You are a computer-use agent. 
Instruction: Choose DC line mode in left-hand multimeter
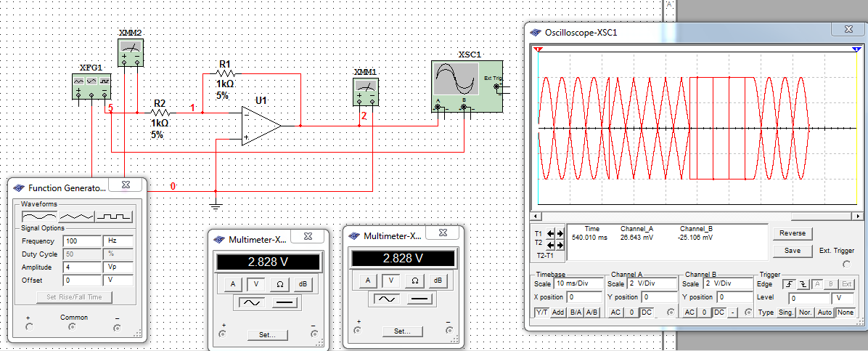[x=285, y=302]
